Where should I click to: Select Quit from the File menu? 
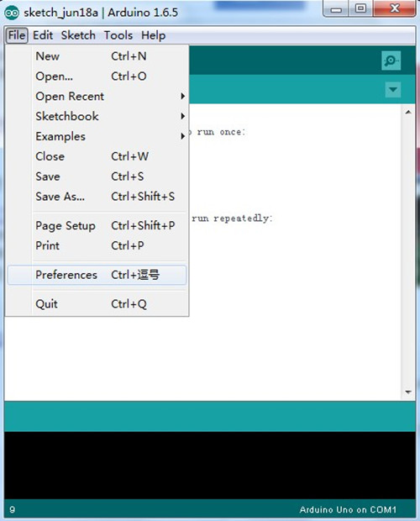click(97, 303)
